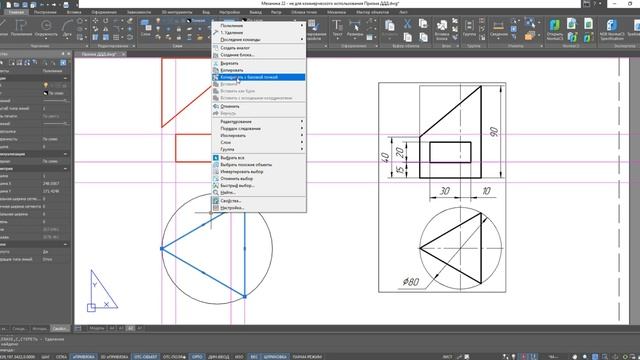Toggle оПРИВЯЗКА object snap in status bar
Viewport: 640px width, 360px height.
tap(84, 357)
